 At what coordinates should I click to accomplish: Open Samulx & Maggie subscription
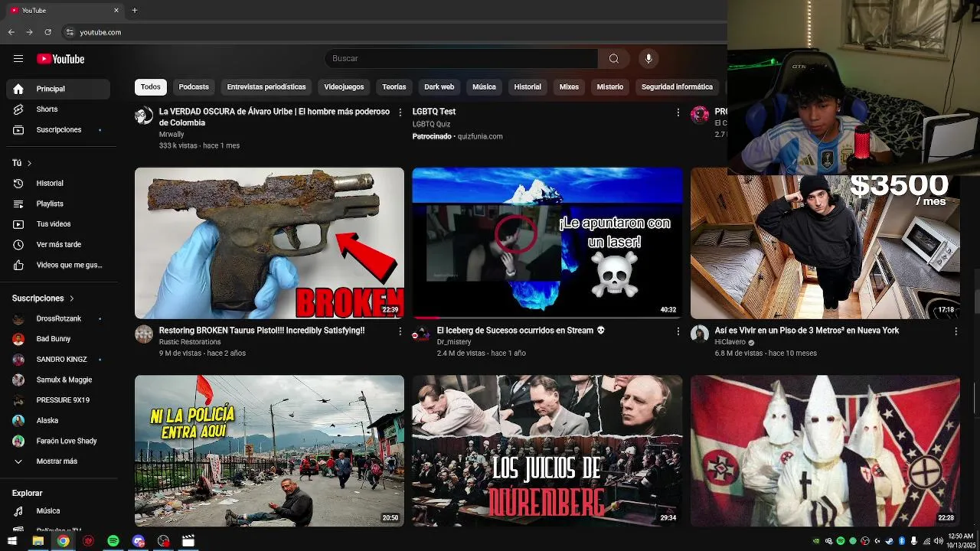pos(58,380)
